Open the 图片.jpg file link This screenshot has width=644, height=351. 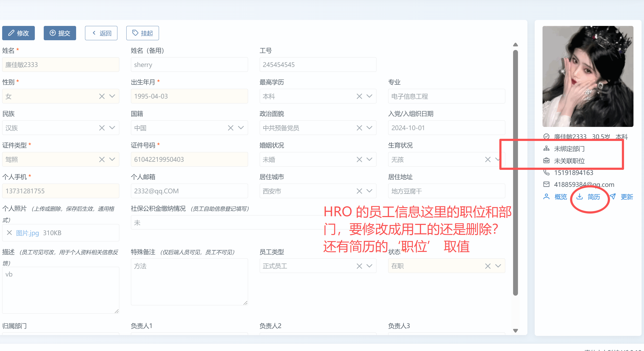pyautogui.click(x=27, y=233)
